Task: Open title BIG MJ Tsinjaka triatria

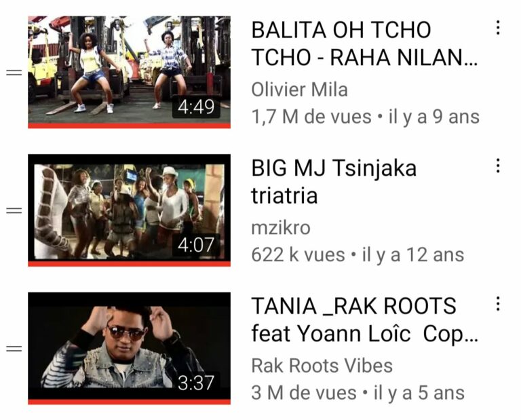Action: (x=334, y=181)
